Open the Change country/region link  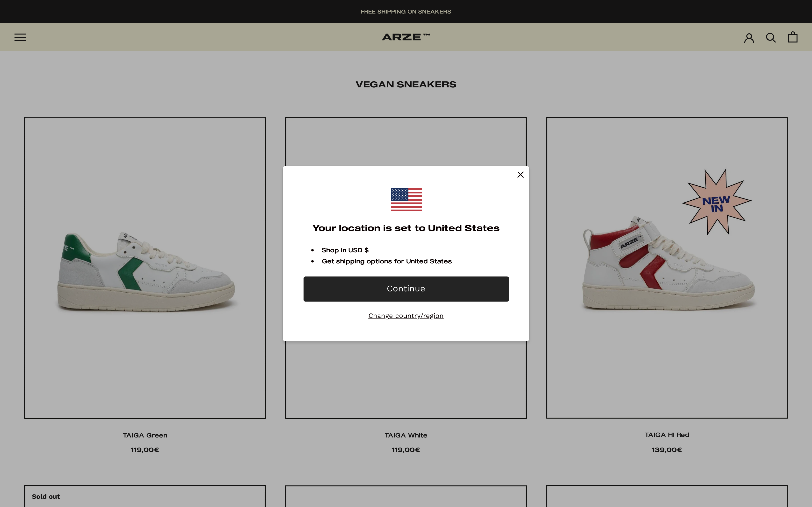click(406, 316)
